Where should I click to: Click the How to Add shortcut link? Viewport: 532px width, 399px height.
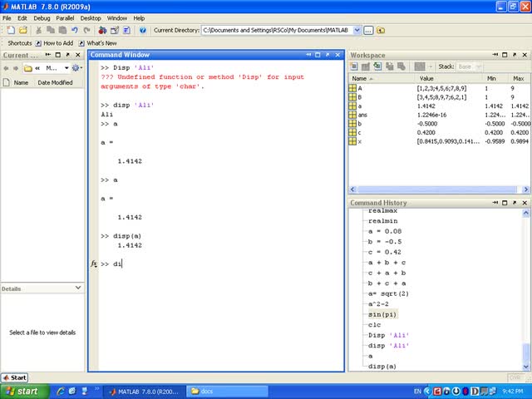click(x=57, y=42)
